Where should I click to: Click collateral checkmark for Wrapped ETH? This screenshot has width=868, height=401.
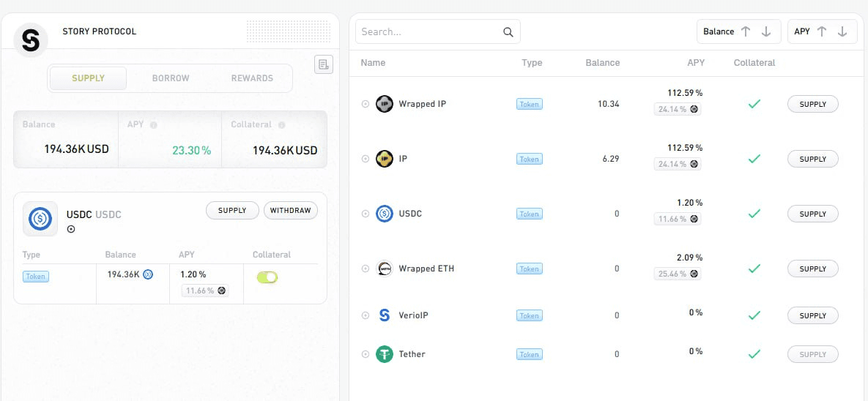tap(754, 269)
